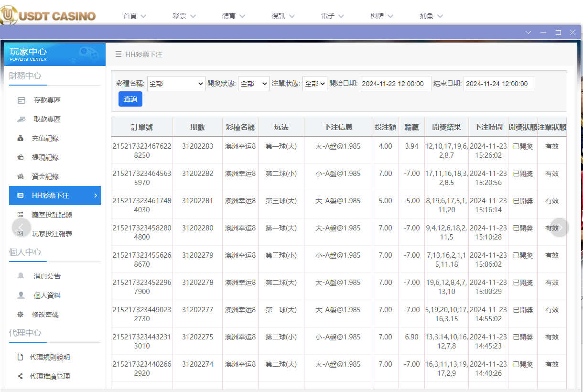The height and width of the screenshot is (392, 583).
Task: Open 取款專區 via its withdrawal icon
Action: point(20,119)
